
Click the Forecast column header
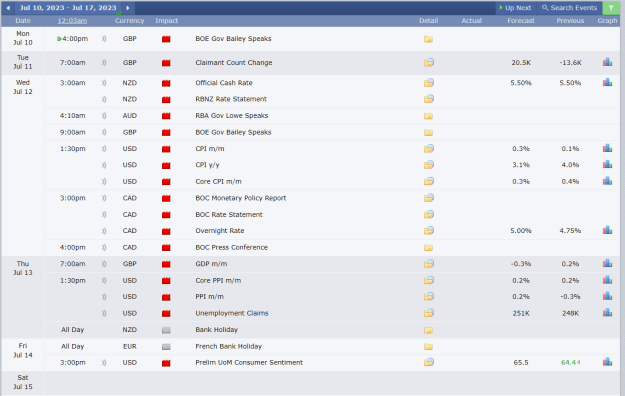(521, 21)
